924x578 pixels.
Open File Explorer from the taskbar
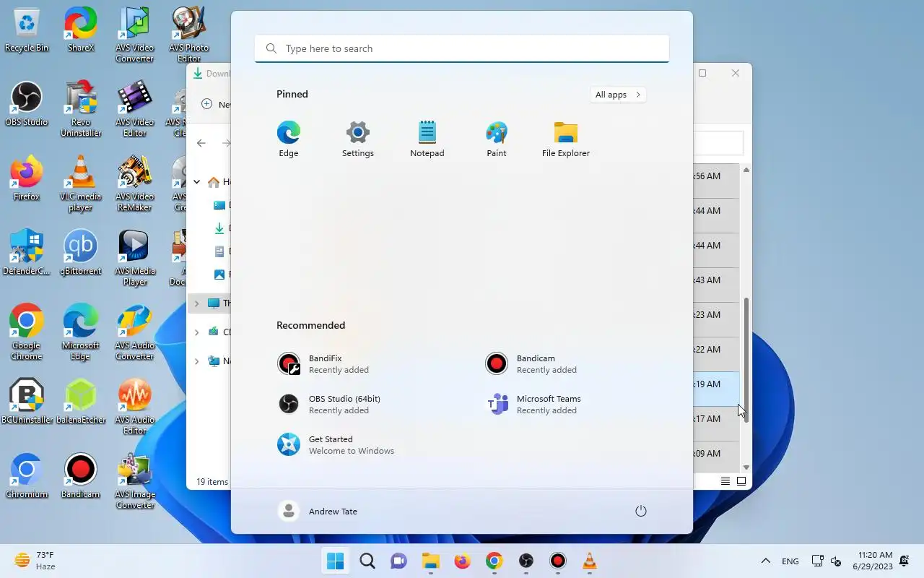click(431, 561)
